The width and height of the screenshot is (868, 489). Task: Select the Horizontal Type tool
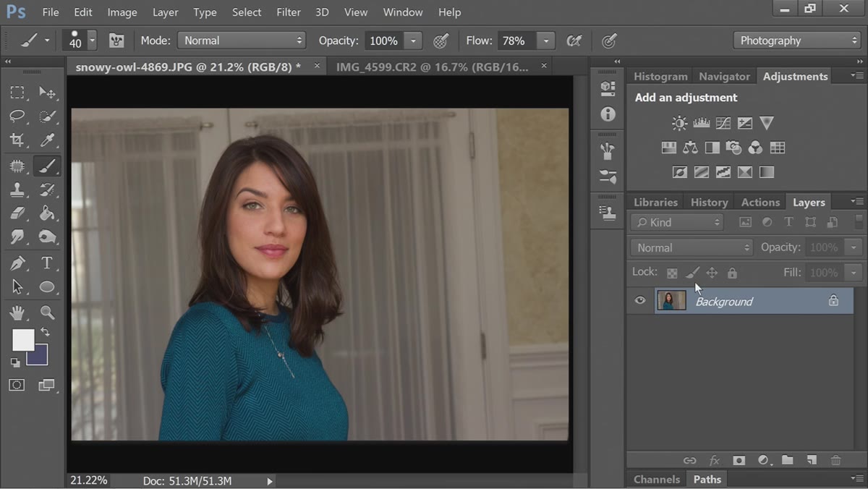47,263
